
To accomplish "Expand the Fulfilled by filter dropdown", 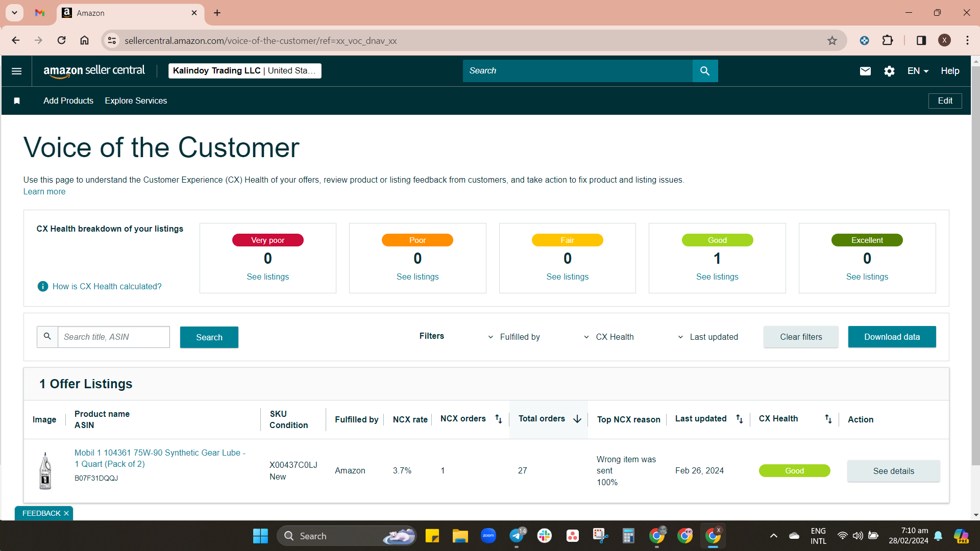I will [514, 337].
